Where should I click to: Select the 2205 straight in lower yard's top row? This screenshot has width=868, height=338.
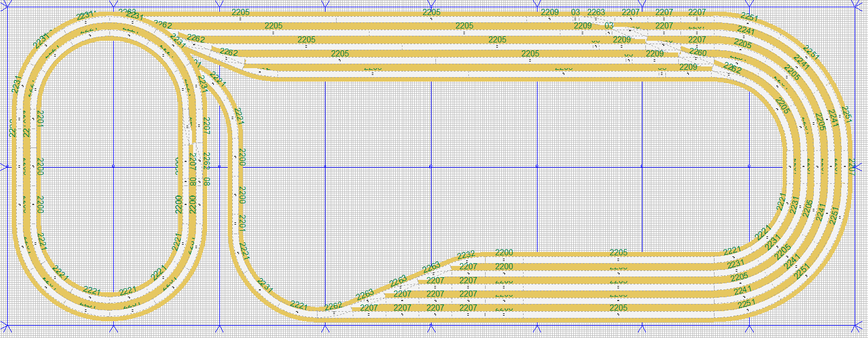(618, 253)
